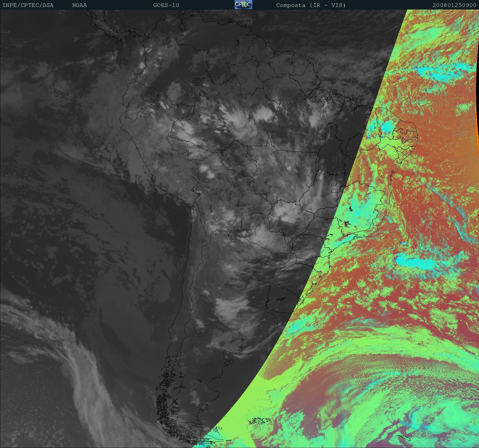Click the INPE/CPTEC/DSA header text
This screenshot has width=479, height=448.
(28, 5)
